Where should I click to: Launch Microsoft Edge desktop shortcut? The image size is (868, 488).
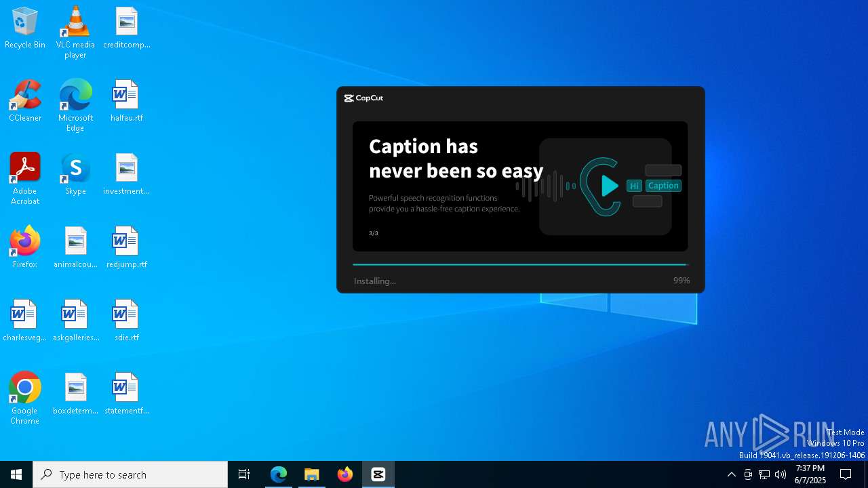click(x=75, y=106)
